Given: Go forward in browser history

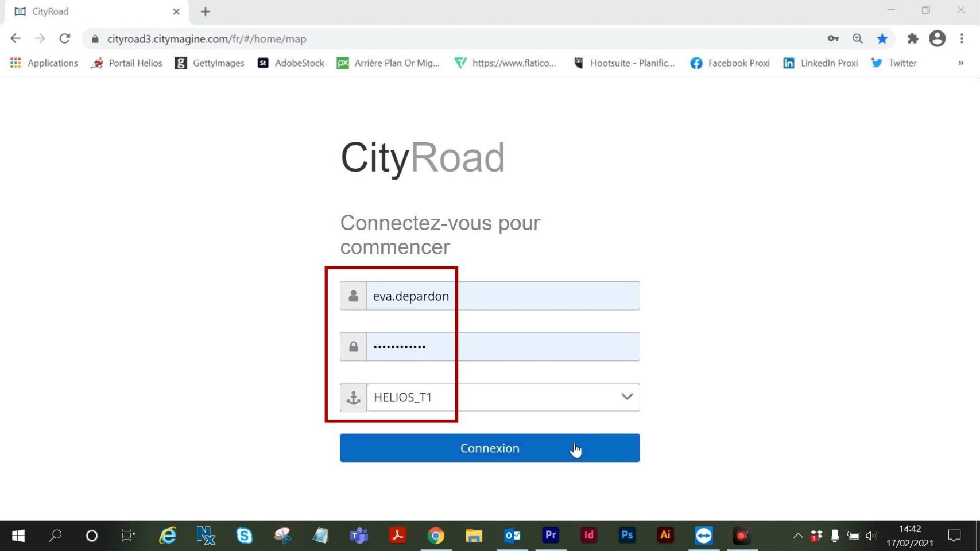Looking at the screenshot, I should tap(40, 38).
